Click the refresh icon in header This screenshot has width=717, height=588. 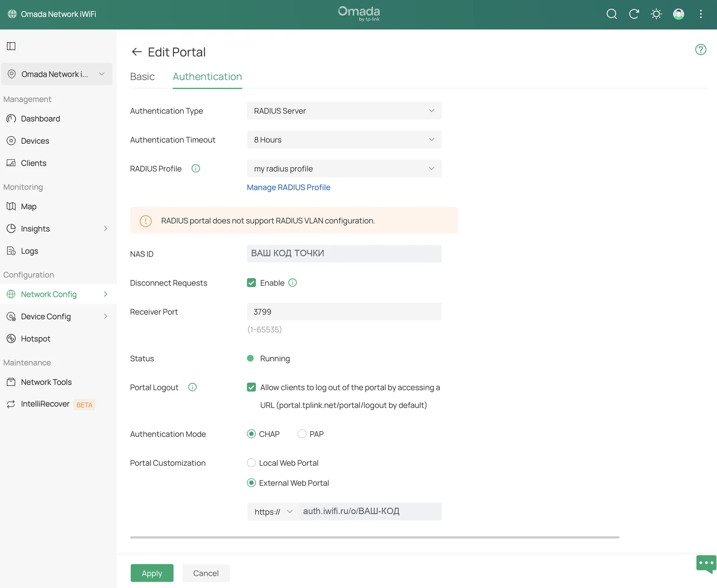point(634,14)
